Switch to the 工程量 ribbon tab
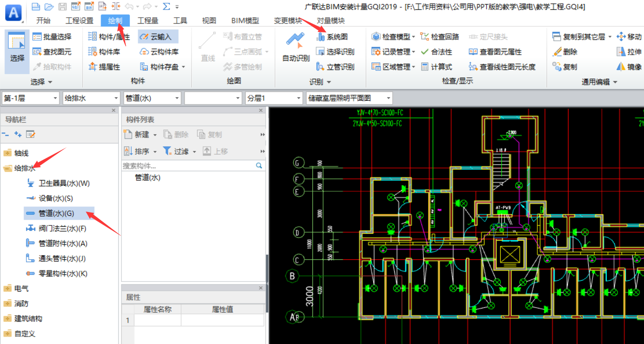Screen dimensions: 644x344 148,20
